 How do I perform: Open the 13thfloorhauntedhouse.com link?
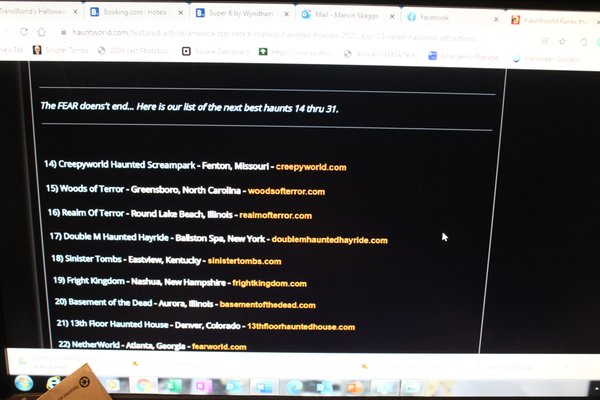[x=301, y=327]
